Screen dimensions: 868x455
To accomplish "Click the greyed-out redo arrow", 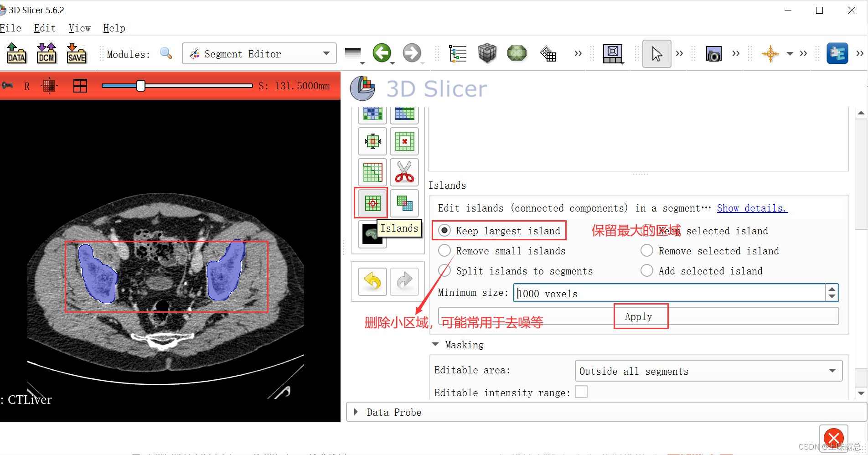I will [404, 281].
